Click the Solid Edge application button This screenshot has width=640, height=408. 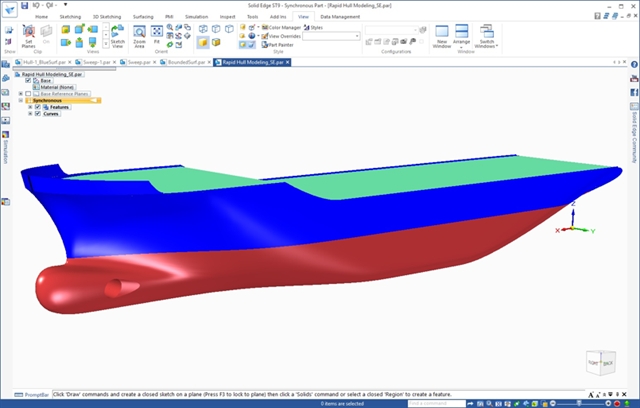(9, 9)
